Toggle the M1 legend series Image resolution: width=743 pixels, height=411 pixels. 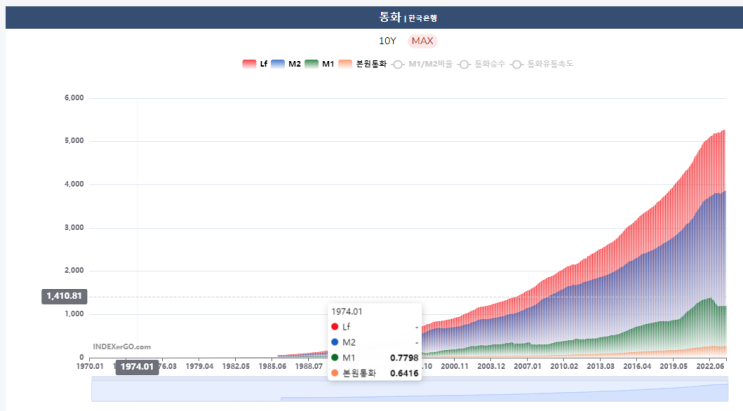coord(319,64)
